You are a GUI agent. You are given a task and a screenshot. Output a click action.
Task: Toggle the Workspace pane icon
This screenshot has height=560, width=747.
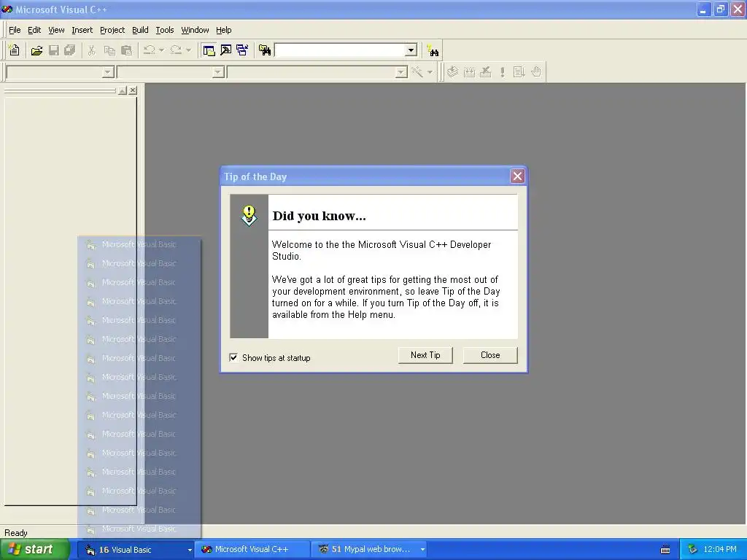[209, 50]
